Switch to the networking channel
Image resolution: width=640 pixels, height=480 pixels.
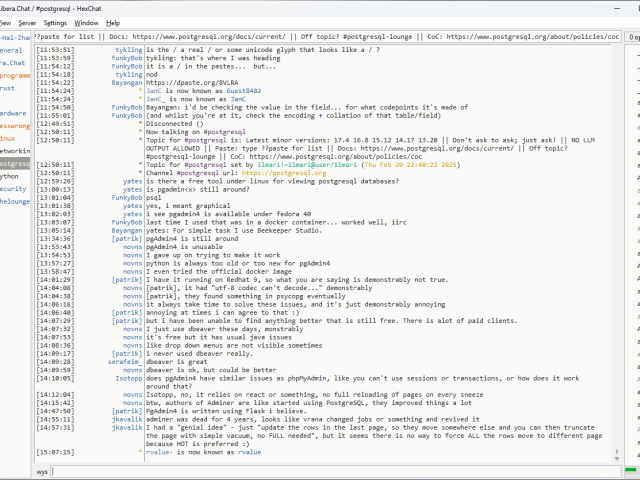[x=15, y=150]
